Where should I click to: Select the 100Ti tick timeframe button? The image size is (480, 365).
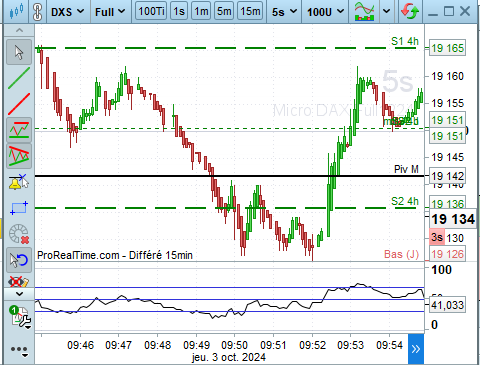pos(151,11)
